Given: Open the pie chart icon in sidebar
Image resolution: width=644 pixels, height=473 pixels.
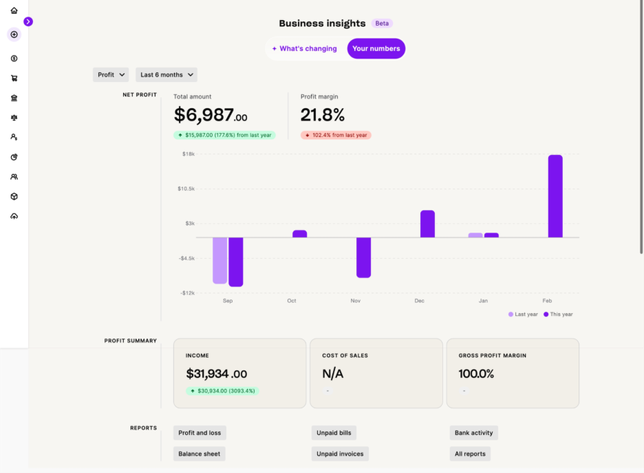Looking at the screenshot, I should [14, 157].
